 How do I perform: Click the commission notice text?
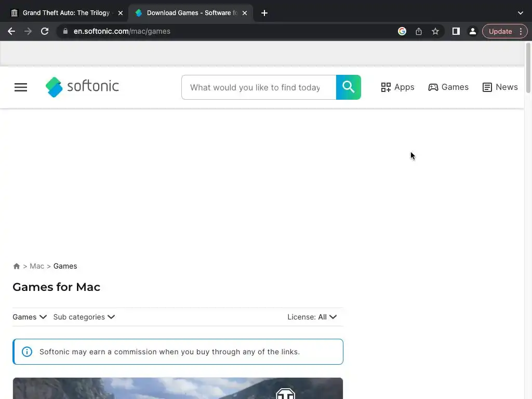click(170, 352)
